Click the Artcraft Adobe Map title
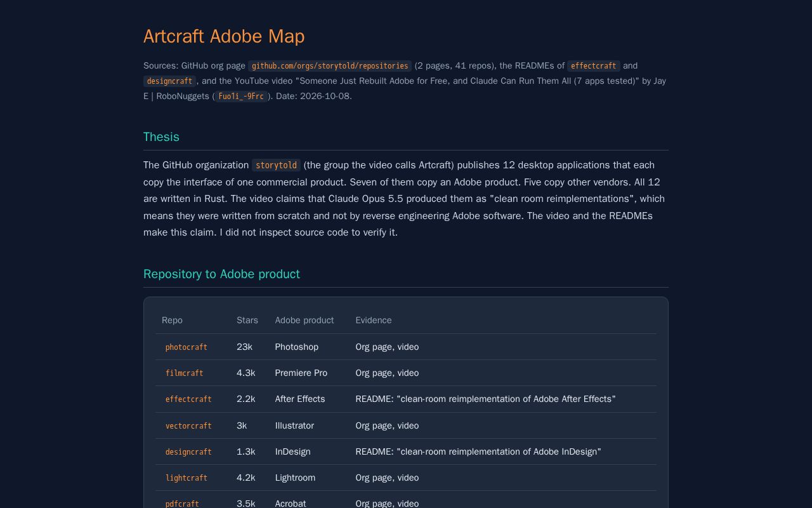812x508 pixels. (x=224, y=36)
